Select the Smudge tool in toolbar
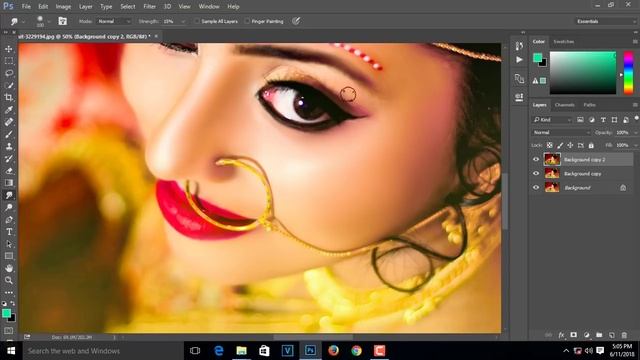This screenshot has height=360, width=640. point(9,195)
